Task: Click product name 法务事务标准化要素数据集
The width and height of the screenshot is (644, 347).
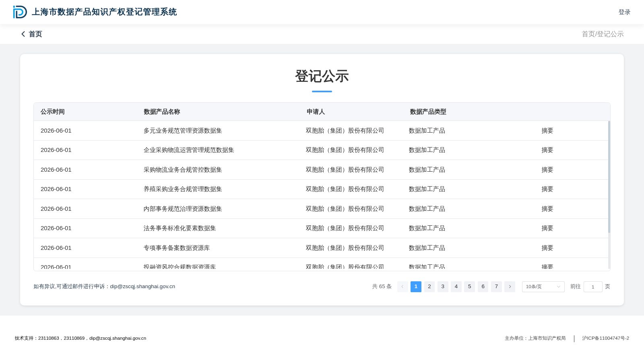Action: tap(180, 228)
